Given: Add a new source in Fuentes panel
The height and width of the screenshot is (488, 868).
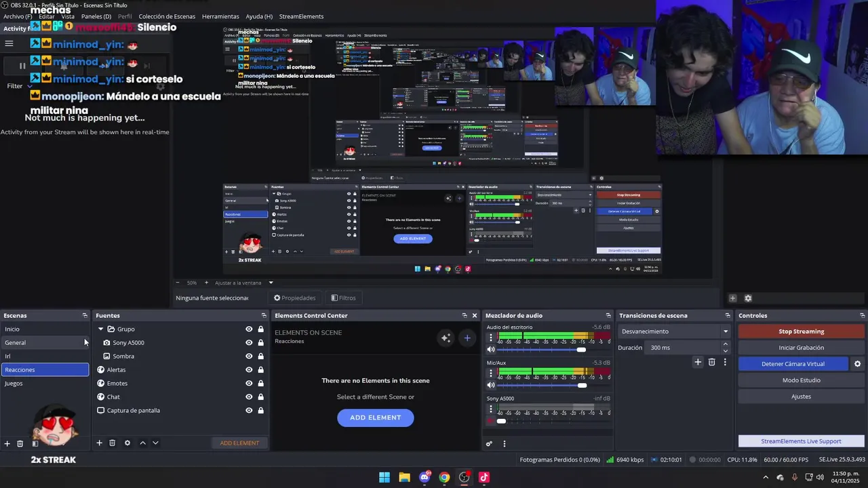Looking at the screenshot, I should [99, 443].
